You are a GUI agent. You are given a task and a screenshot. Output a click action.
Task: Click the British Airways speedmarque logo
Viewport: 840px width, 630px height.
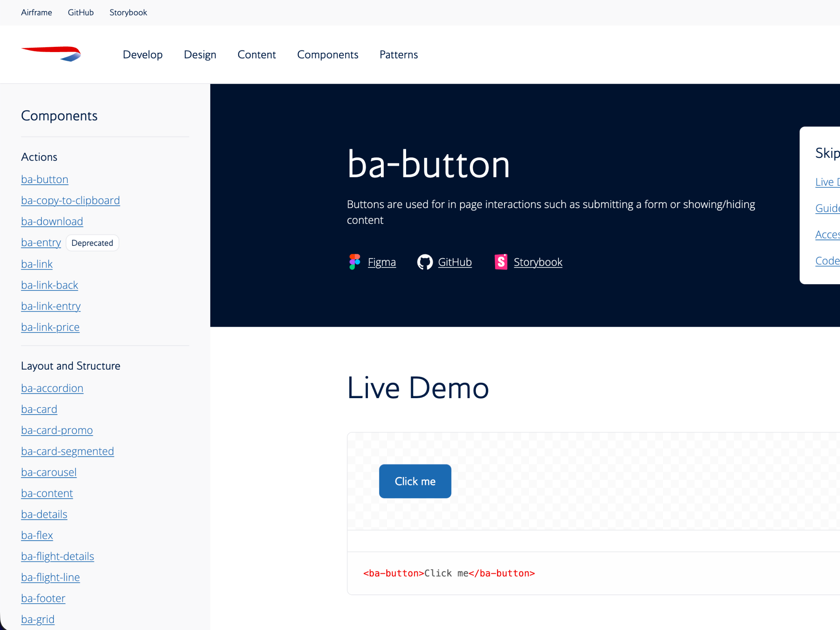pos(51,54)
